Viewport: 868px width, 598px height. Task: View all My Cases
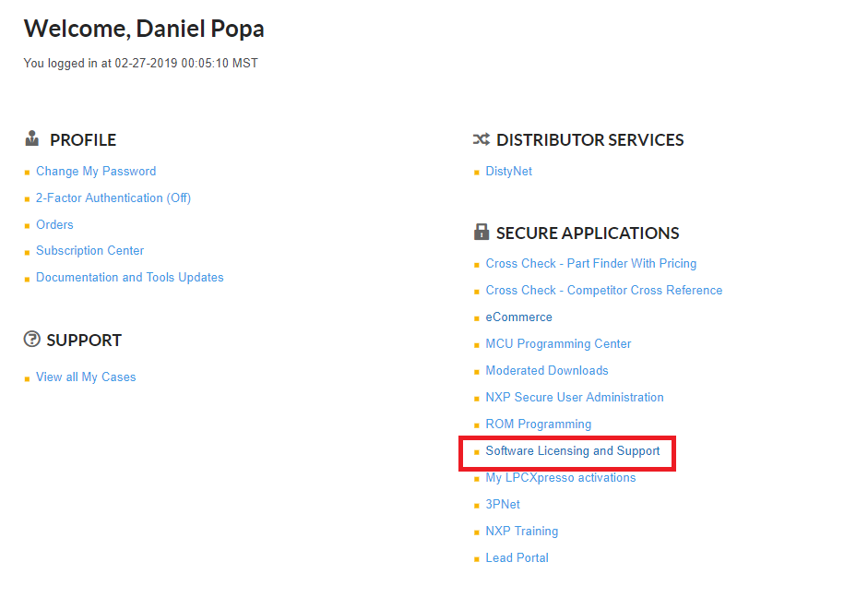coord(86,377)
